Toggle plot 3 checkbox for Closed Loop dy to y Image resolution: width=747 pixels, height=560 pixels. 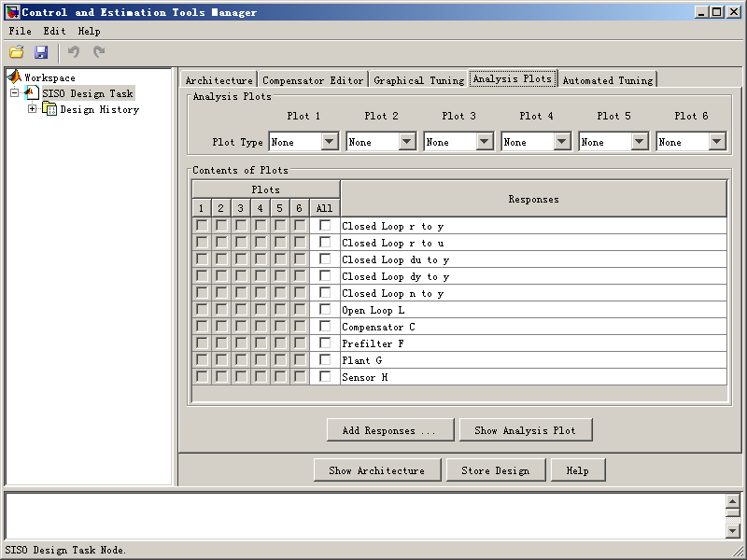click(241, 275)
